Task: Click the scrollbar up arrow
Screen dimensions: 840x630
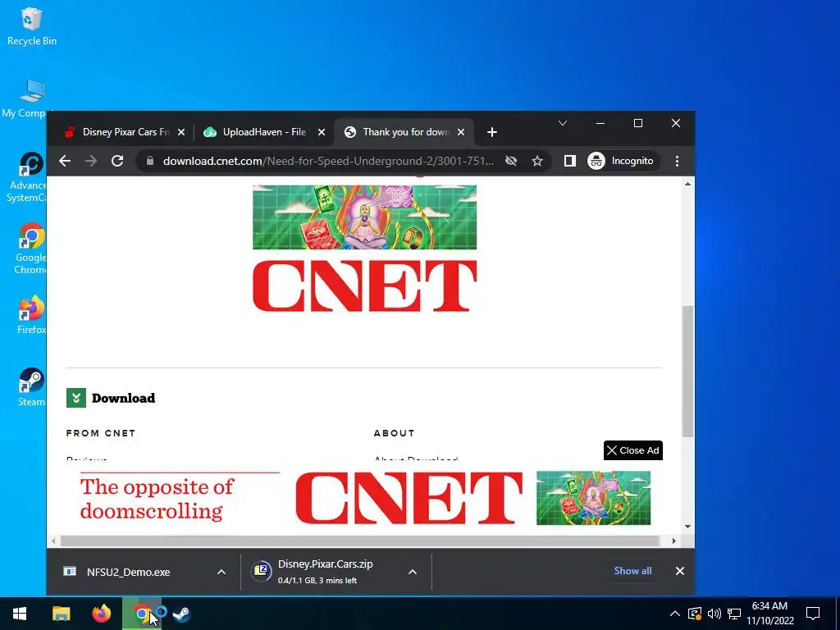Action: pos(688,184)
